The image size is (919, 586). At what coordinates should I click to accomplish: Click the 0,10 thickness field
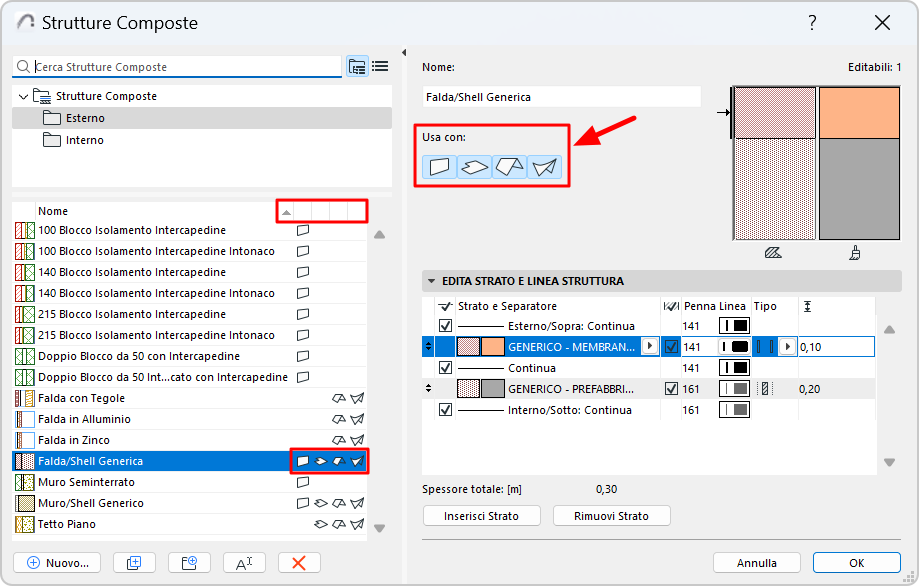(836, 347)
